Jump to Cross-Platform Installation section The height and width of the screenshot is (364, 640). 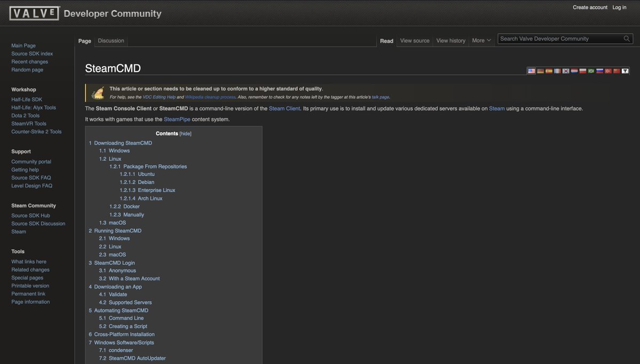pos(122,334)
